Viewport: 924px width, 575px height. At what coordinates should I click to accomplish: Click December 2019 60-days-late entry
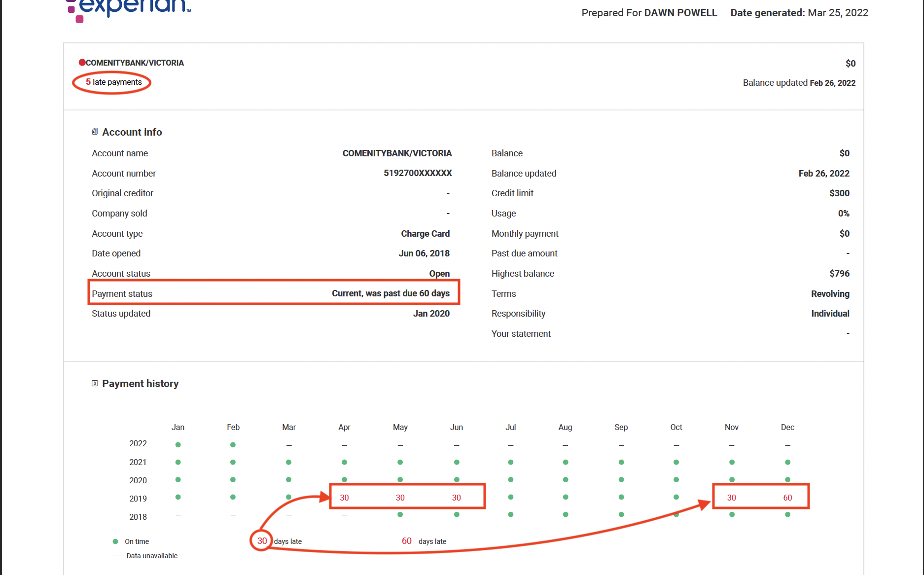pyautogui.click(x=787, y=498)
